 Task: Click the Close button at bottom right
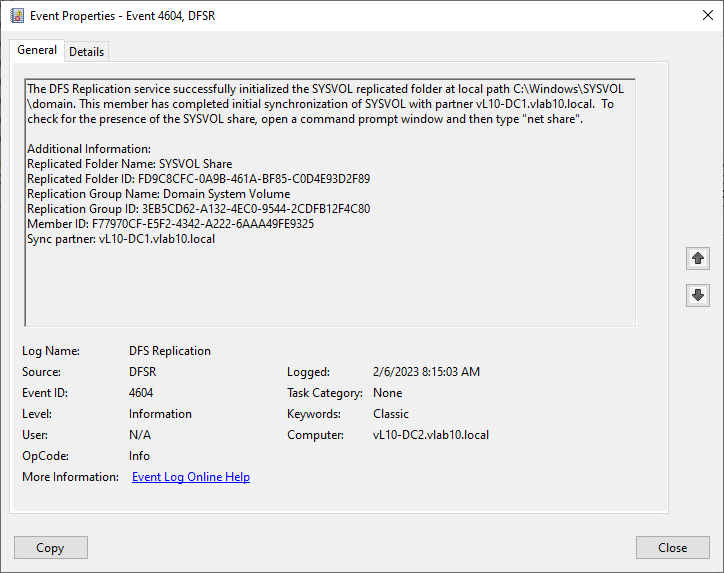672,547
